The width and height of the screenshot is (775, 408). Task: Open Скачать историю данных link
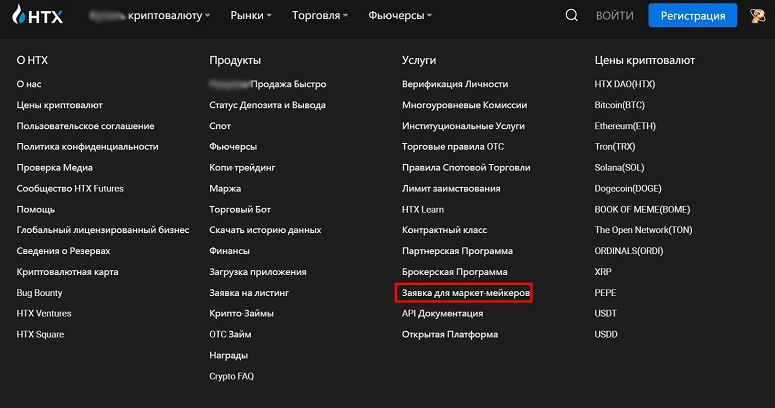click(265, 230)
